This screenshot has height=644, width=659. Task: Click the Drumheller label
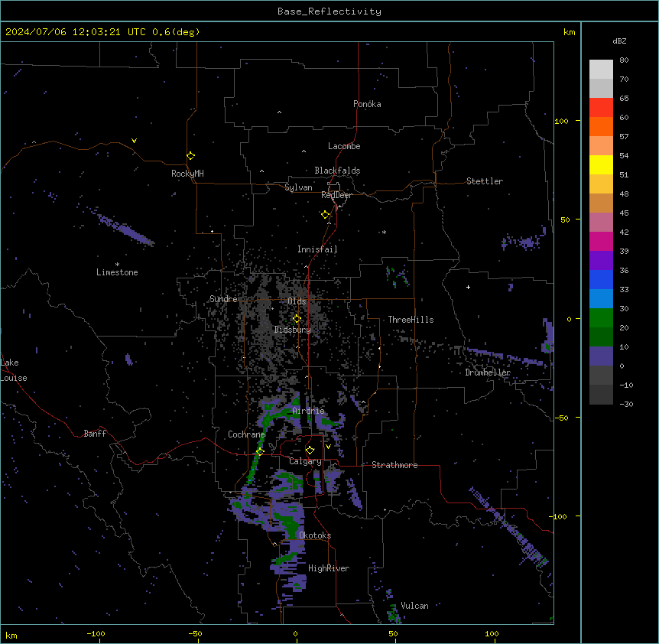(488, 372)
